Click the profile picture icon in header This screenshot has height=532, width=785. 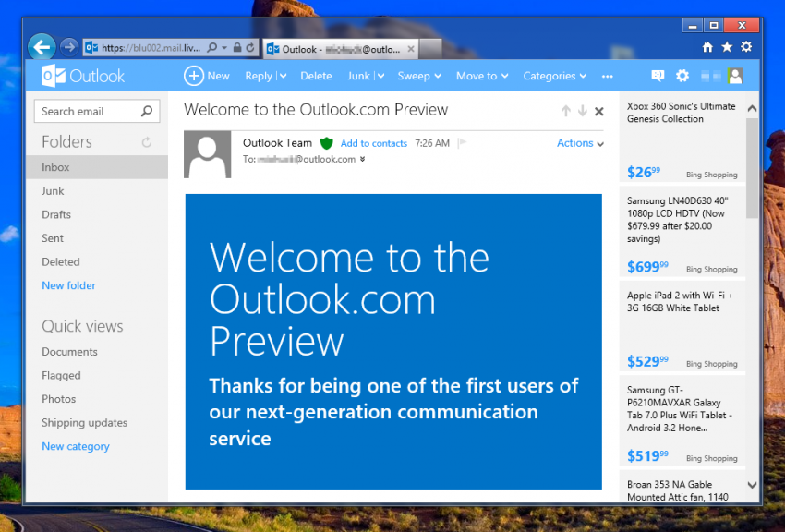[x=735, y=76]
